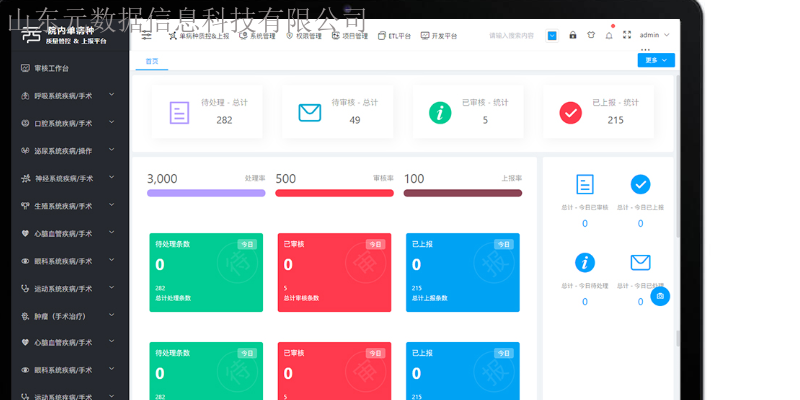Click the platform logo icon
Screen dimensions: 800x400
coord(31,35)
